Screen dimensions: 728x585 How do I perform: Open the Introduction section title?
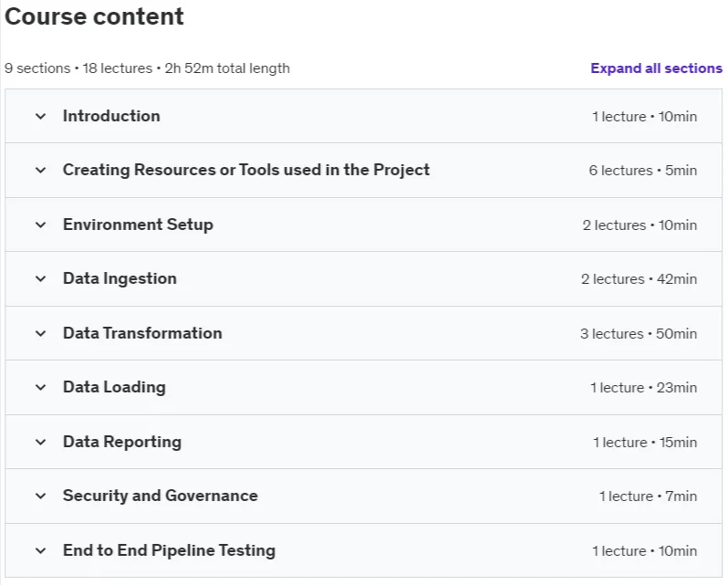[111, 116]
